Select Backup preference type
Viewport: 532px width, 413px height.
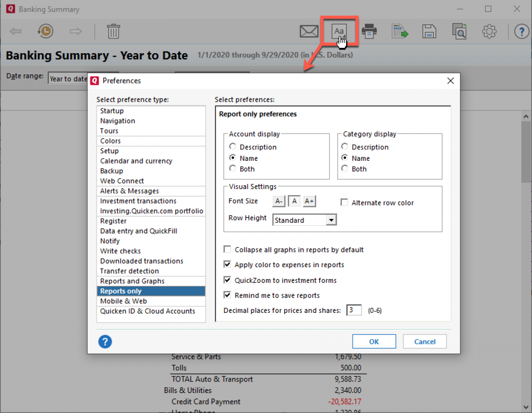pos(151,171)
